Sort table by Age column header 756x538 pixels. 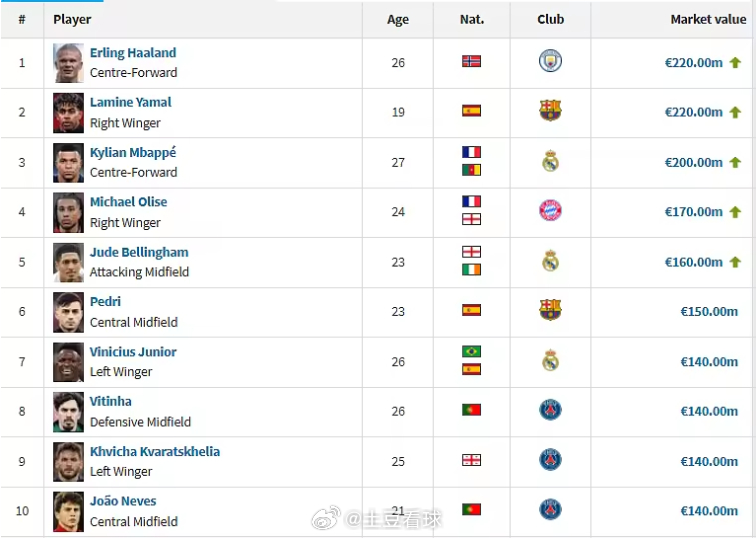tap(398, 19)
